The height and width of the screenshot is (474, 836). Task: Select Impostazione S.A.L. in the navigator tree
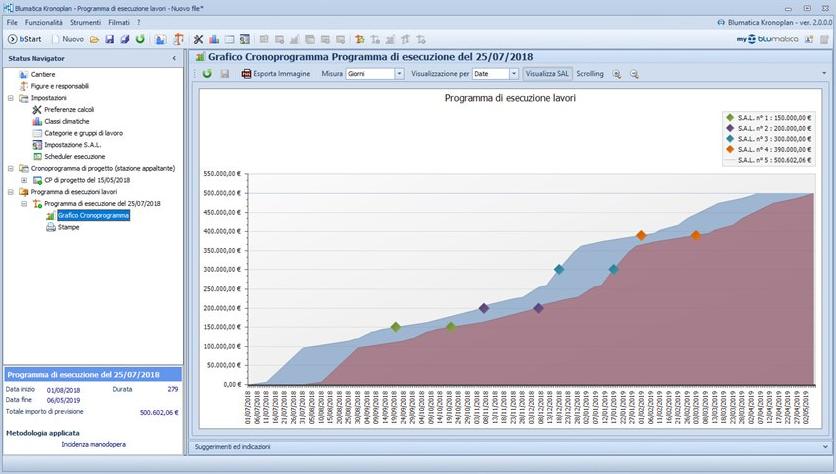point(72,145)
